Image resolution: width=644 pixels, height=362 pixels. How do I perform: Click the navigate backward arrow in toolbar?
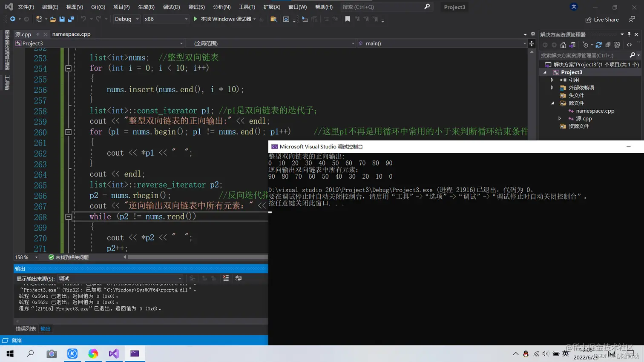click(x=12, y=19)
